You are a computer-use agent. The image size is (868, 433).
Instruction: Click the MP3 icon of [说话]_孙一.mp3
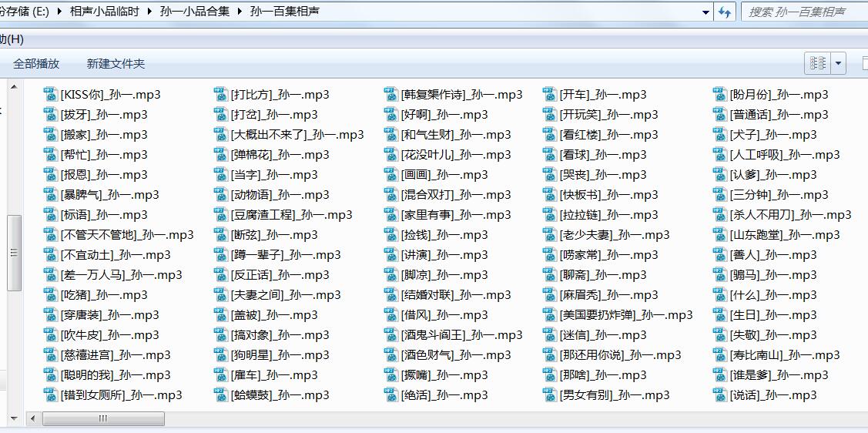point(720,394)
